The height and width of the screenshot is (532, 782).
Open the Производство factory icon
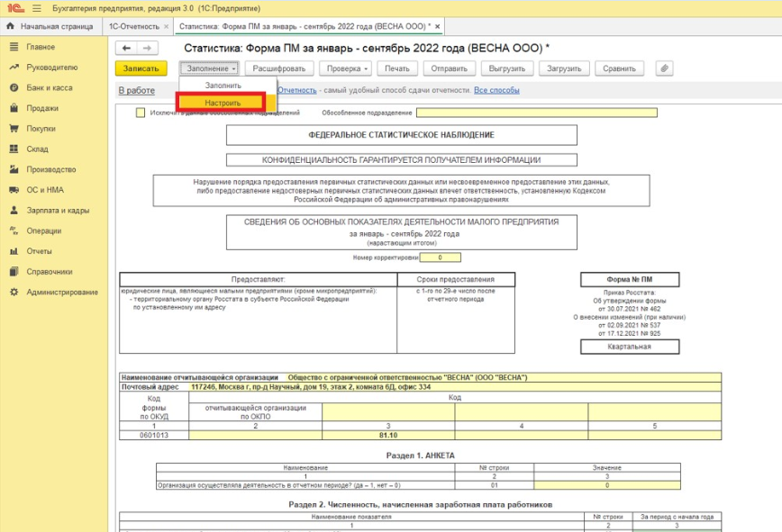tap(14, 169)
